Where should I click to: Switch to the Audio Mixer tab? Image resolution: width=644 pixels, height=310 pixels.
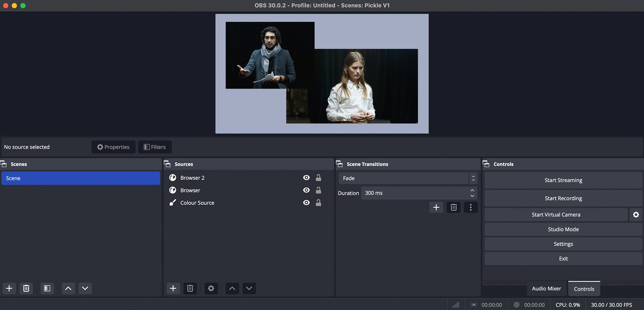click(x=546, y=289)
